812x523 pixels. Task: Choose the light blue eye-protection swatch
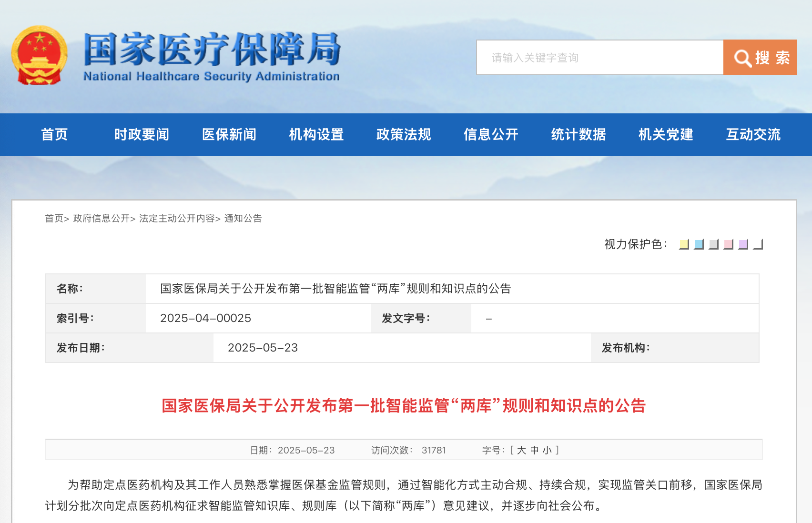699,244
